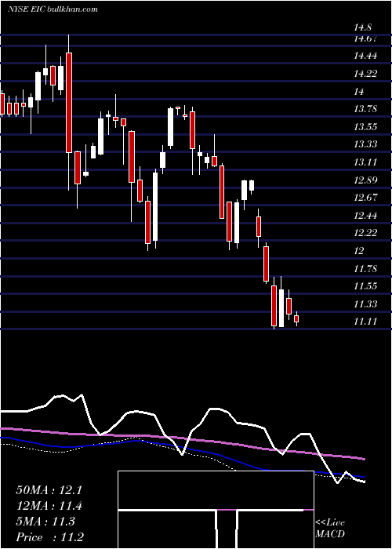
Task: Click the 11.11 price axis label
Action: (x=365, y=322)
